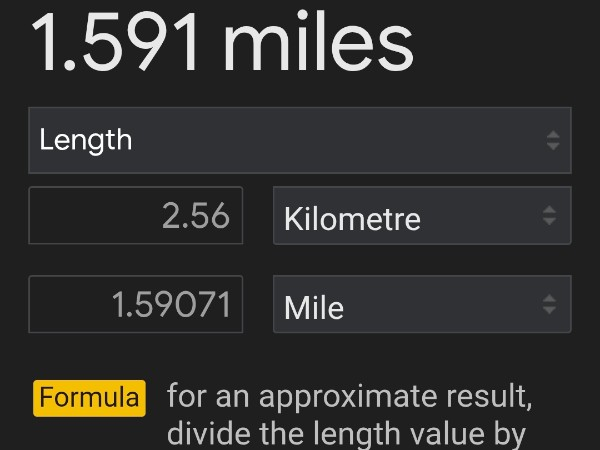Screen dimensions: 600x450
Task: Open the Kilometre unit dropdown
Action: coord(421,215)
